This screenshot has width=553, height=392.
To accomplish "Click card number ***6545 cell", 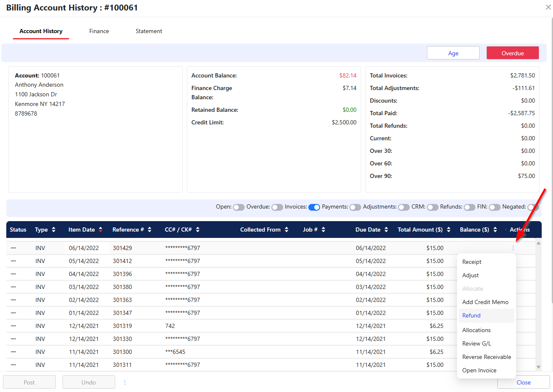I will click(175, 352).
